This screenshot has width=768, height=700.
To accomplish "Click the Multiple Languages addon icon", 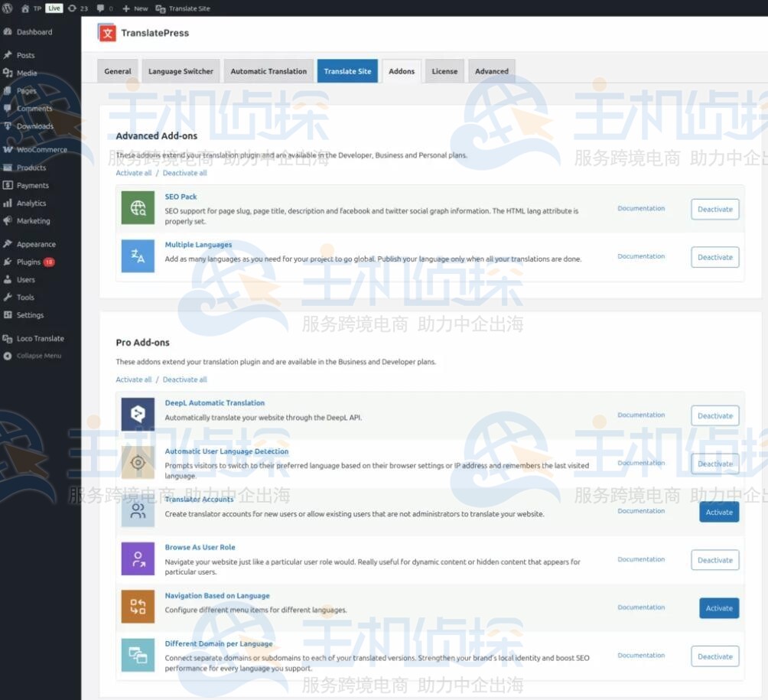I will pyautogui.click(x=138, y=256).
